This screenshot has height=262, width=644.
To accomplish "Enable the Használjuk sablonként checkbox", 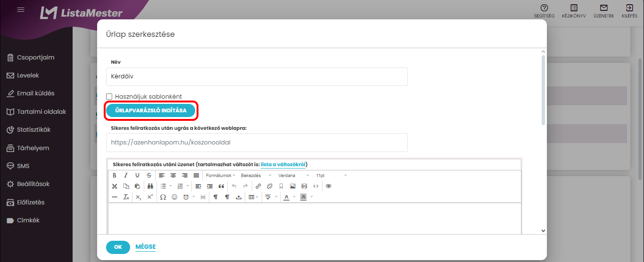I will [109, 96].
